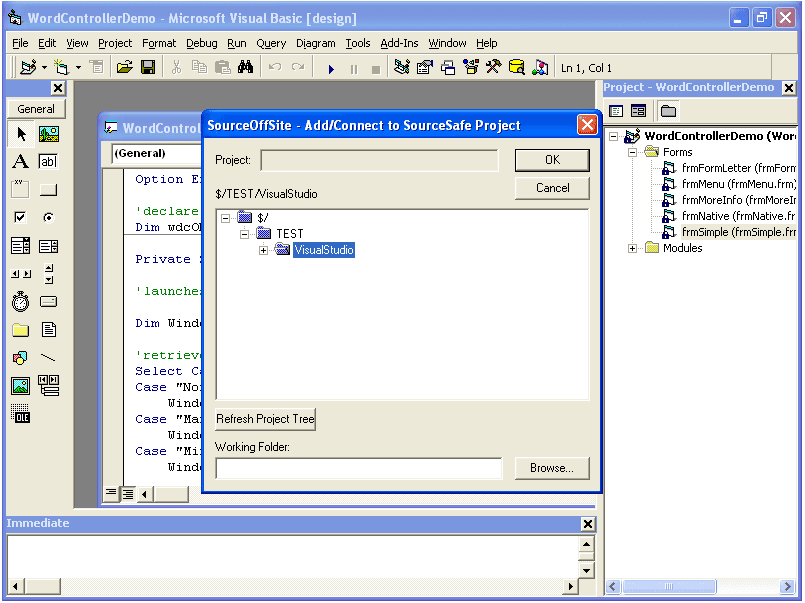This screenshot has width=805, height=603.
Task: Select frmNative in the Project tree
Action: coord(729,216)
